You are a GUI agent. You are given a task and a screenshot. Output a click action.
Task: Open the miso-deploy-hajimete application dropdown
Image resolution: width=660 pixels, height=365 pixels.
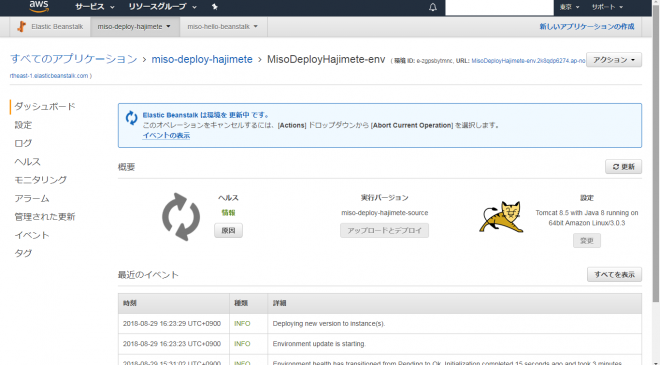(x=135, y=27)
